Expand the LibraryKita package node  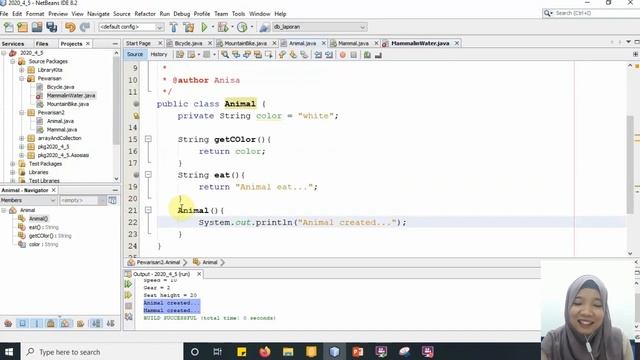pos(22,70)
